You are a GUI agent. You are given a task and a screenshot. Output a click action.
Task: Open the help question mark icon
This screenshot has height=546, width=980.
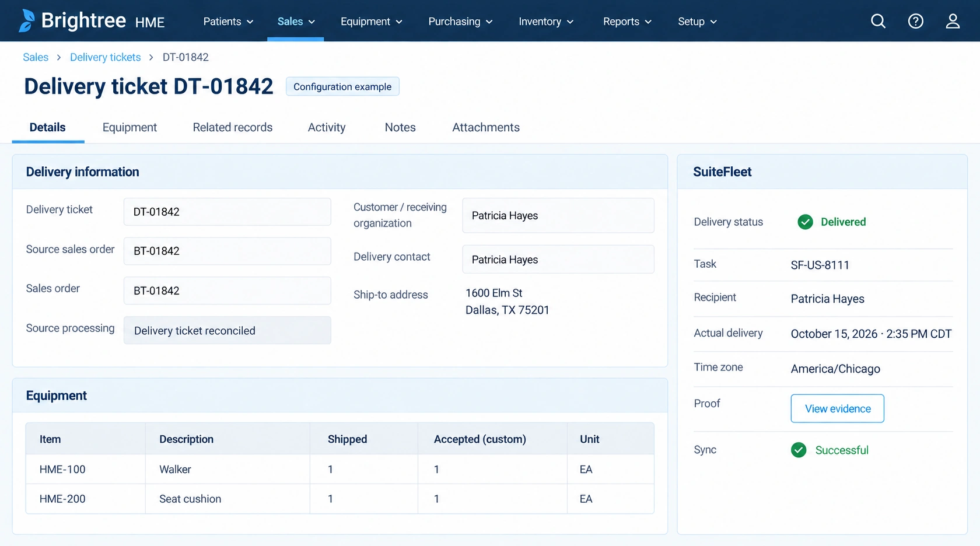point(915,22)
